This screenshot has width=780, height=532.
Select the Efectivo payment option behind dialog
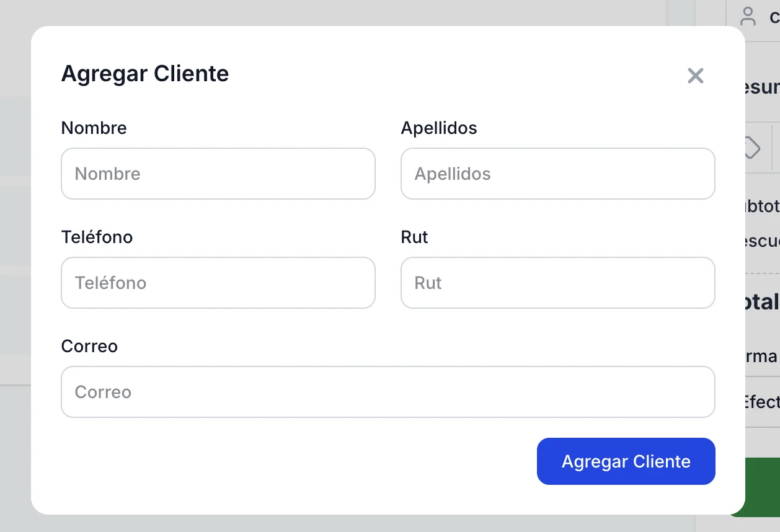761,402
